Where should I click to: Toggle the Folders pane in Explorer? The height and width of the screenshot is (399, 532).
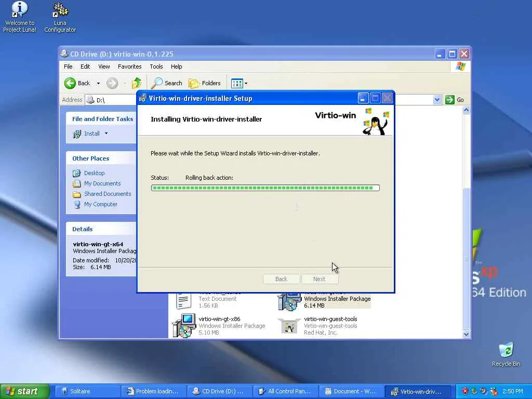coord(205,83)
